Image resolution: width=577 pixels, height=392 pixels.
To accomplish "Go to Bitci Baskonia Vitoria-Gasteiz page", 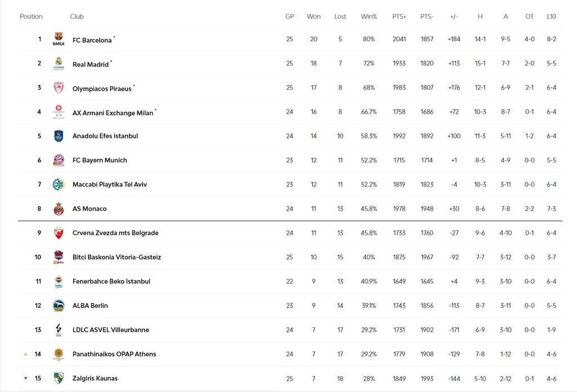I will [117, 257].
